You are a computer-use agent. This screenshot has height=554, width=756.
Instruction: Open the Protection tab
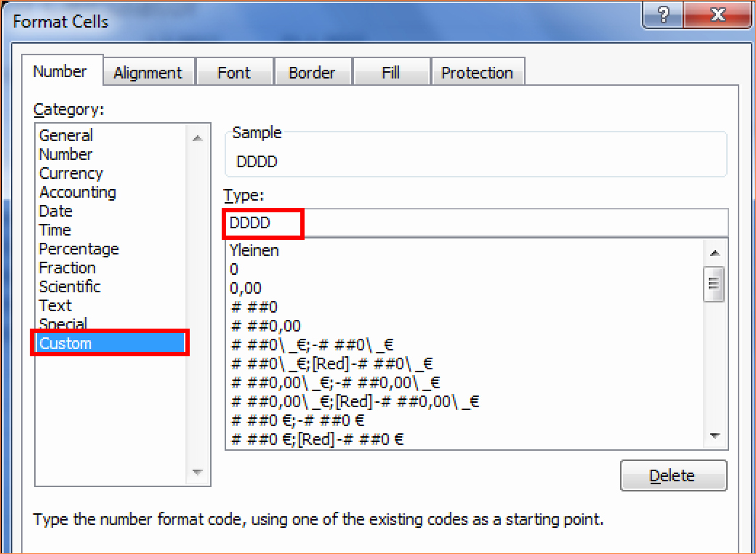pos(478,72)
